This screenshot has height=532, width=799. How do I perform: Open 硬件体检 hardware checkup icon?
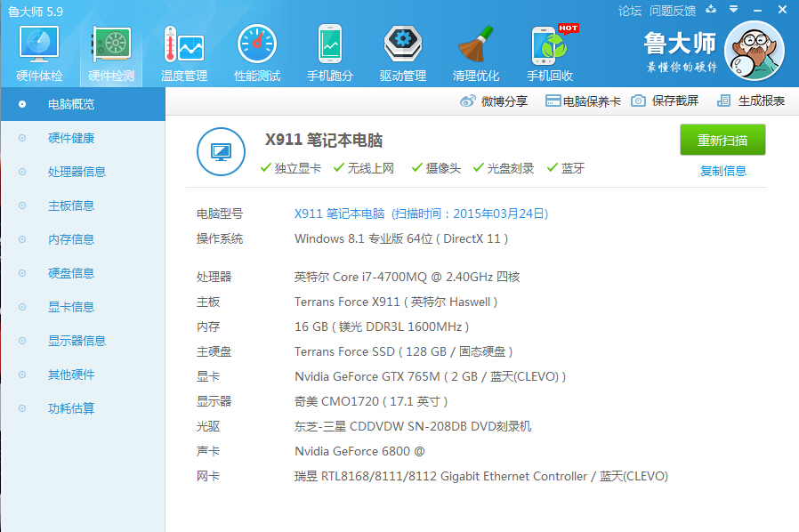tap(39, 53)
